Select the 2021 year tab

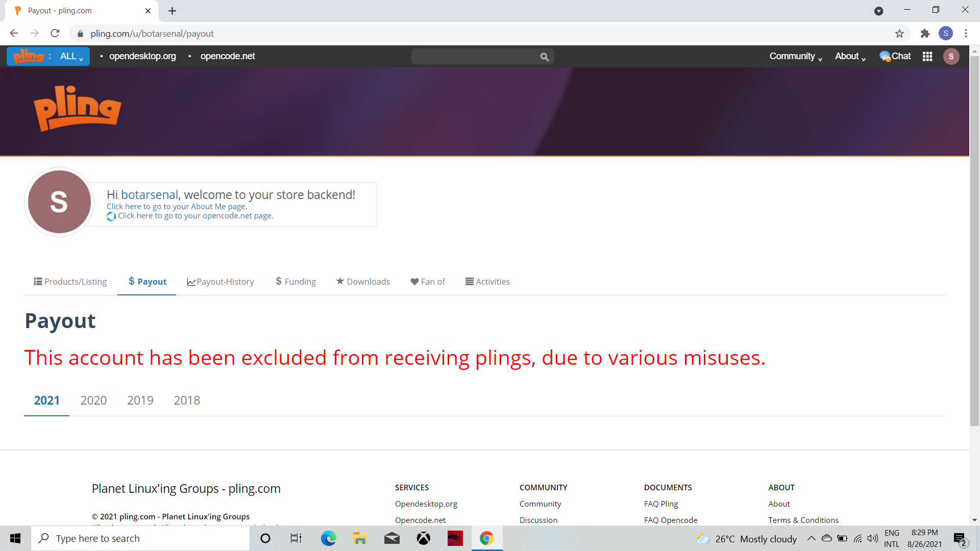tap(47, 400)
